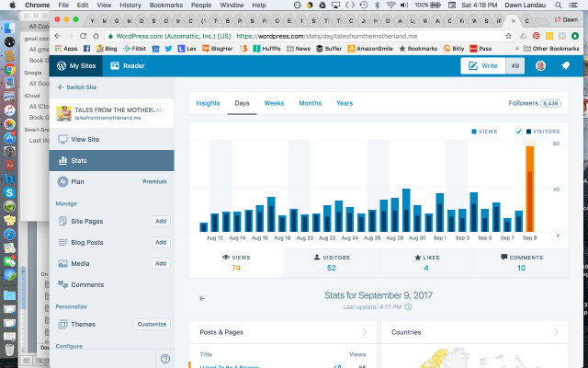Open Skype from the Dock
This screenshot has width=588, height=368.
tap(9, 192)
